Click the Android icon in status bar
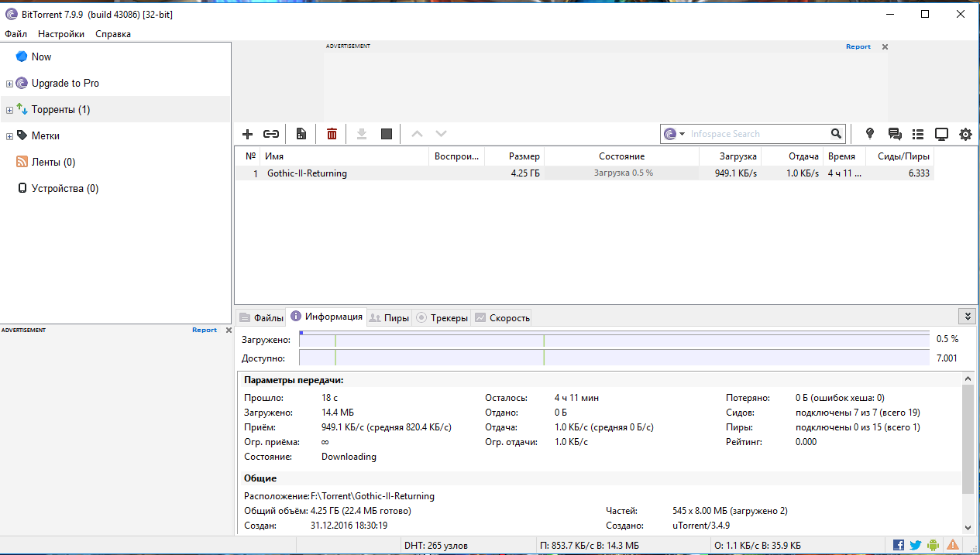Image resolution: width=980 pixels, height=555 pixels. click(x=934, y=546)
